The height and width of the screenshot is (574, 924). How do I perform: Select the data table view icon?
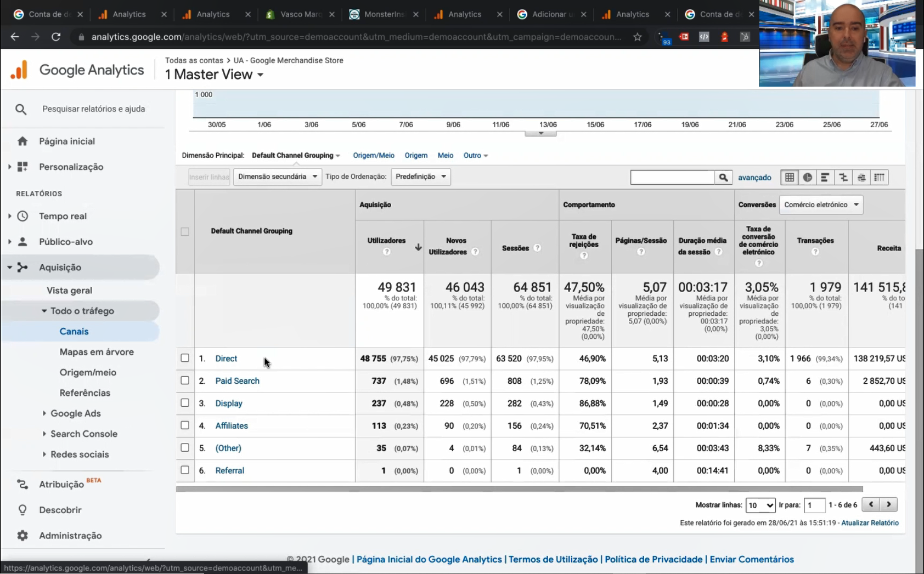[x=789, y=177]
